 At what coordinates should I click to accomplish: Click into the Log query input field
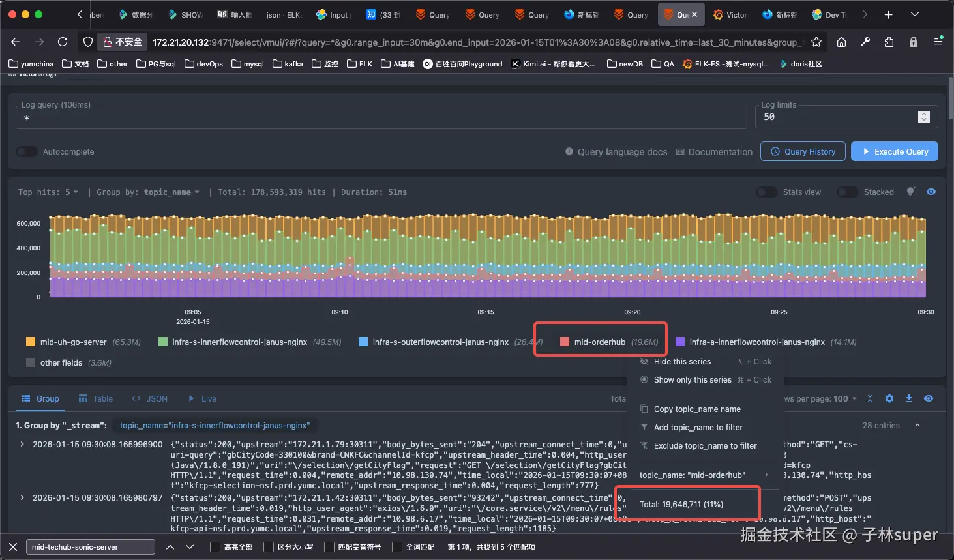[381, 118]
